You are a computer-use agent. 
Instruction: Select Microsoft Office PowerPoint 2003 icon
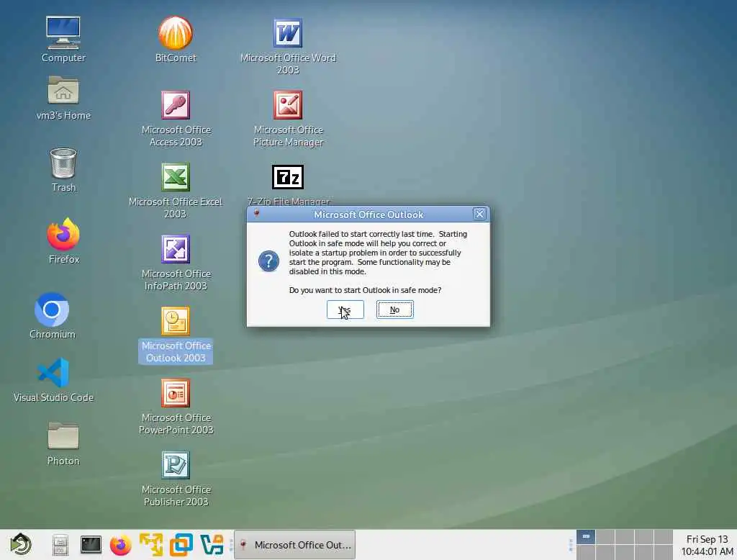click(176, 392)
